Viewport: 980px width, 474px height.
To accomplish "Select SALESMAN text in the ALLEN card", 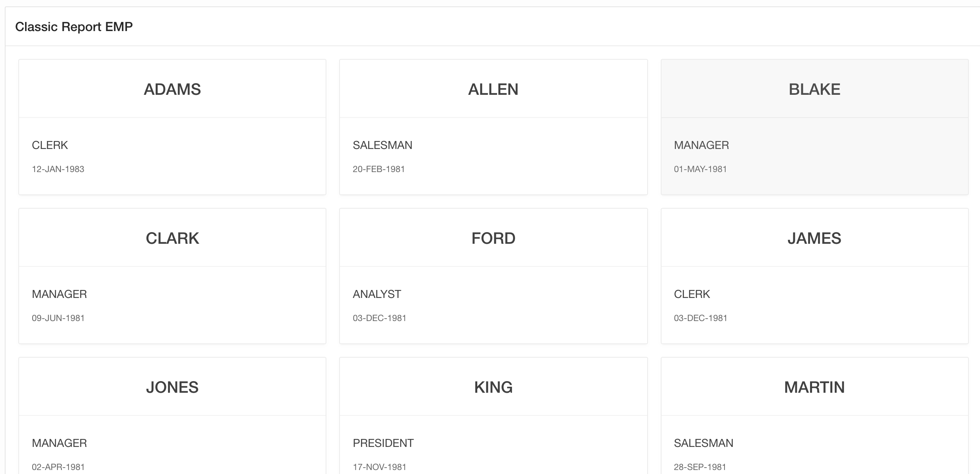I will pyautogui.click(x=382, y=145).
